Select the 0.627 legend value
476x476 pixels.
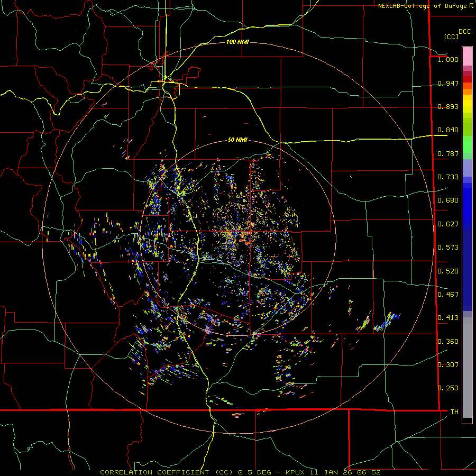pyautogui.click(x=448, y=224)
